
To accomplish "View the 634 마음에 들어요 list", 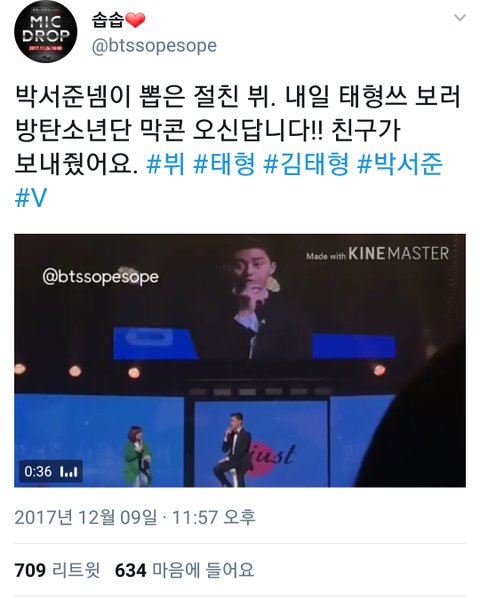I will (184, 570).
